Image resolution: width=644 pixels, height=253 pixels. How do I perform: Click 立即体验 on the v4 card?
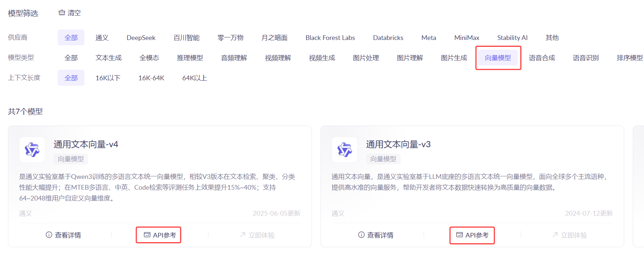257,235
